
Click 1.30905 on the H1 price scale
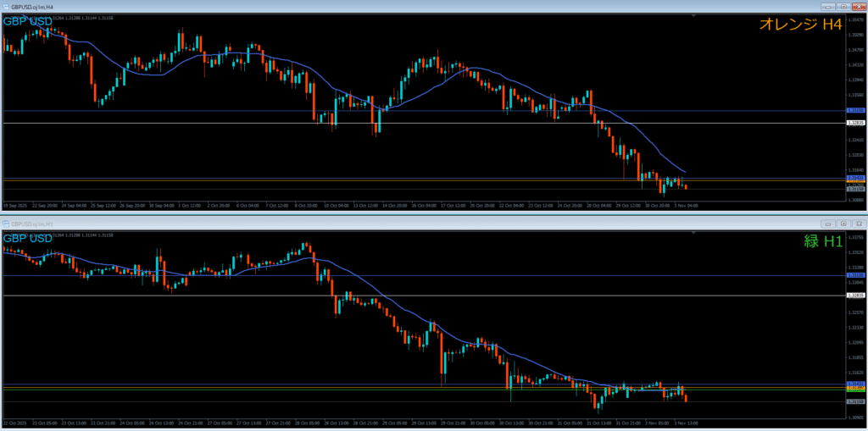pos(855,417)
